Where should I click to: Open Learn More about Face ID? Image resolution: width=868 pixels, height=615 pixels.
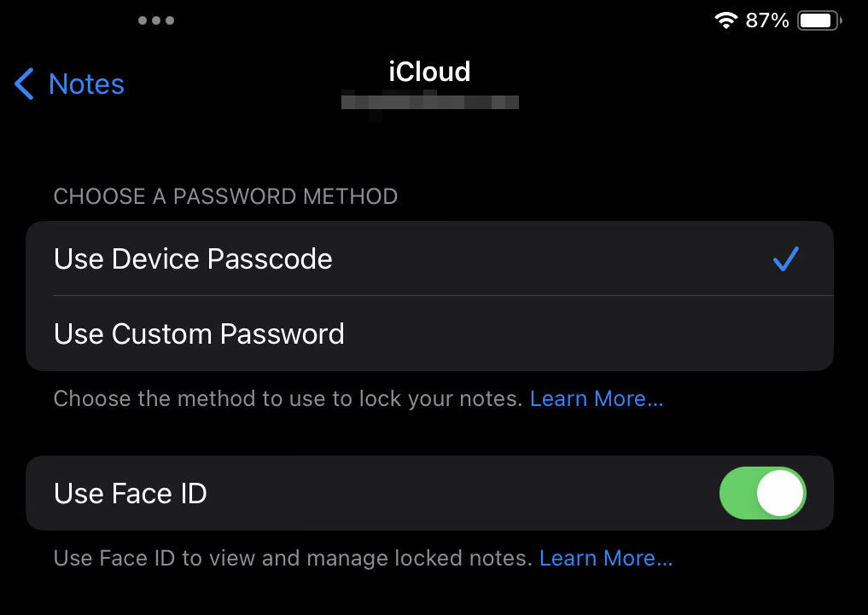coord(606,558)
